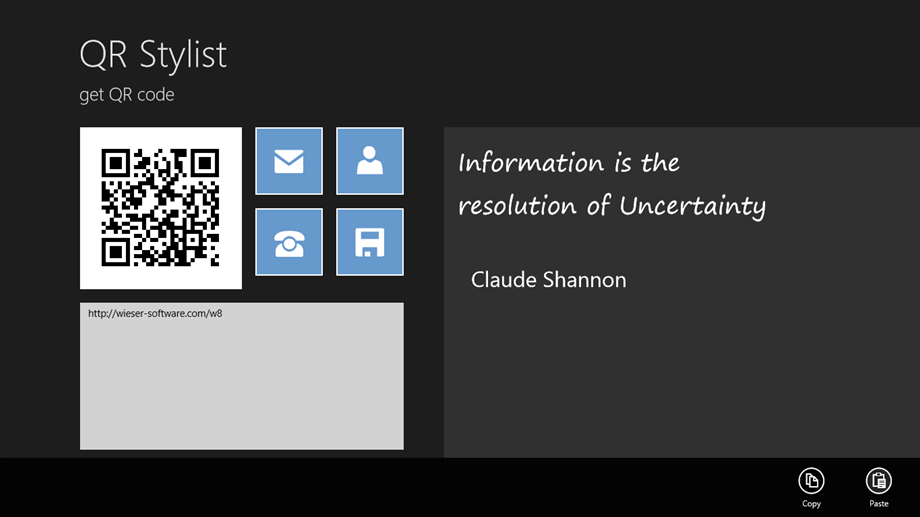
Task: Click the 'get QR code' subtitle
Action: (x=127, y=95)
